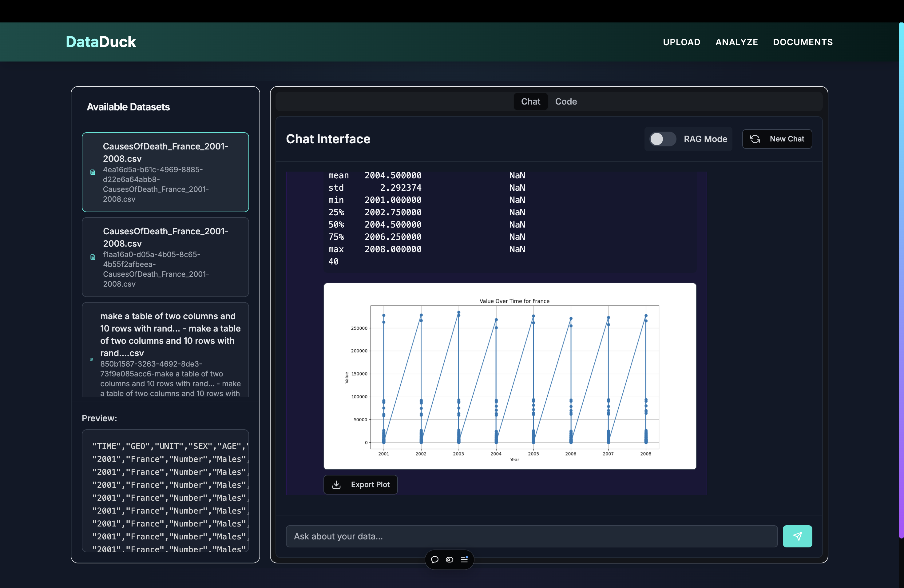The width and height of the screenshot is (904, 588).
Task: Click the file icon of the second CausesOfDeath dataset
Action: pyautogui.click(x=93, y=257)
